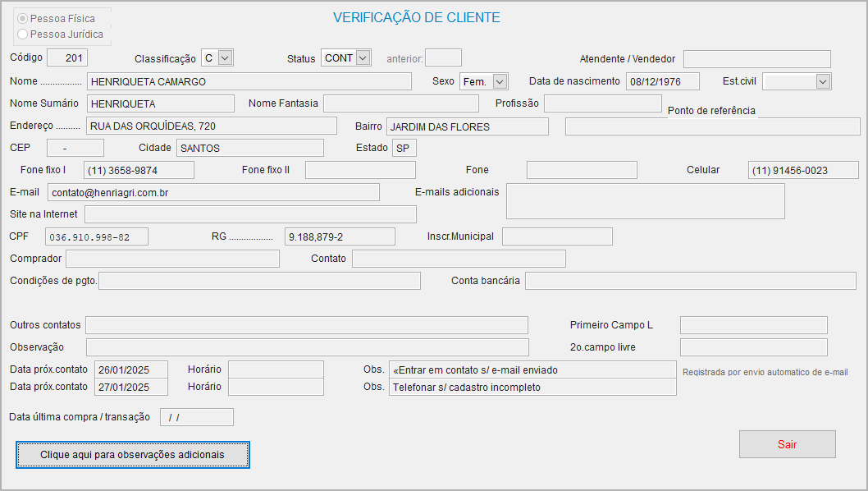The image size is (868, 491).
Task: Select the Site na Internet field
Action: pyautogui.click(x=250, y=214)
